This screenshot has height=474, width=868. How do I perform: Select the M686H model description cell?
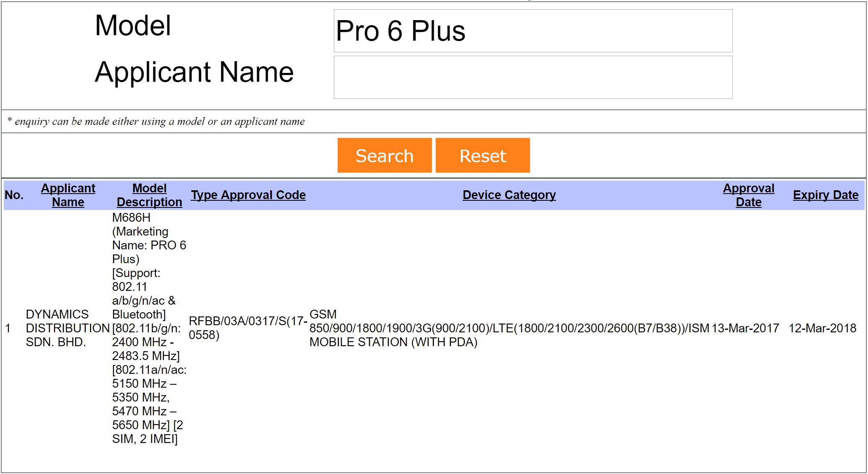(x=149, y=328)
